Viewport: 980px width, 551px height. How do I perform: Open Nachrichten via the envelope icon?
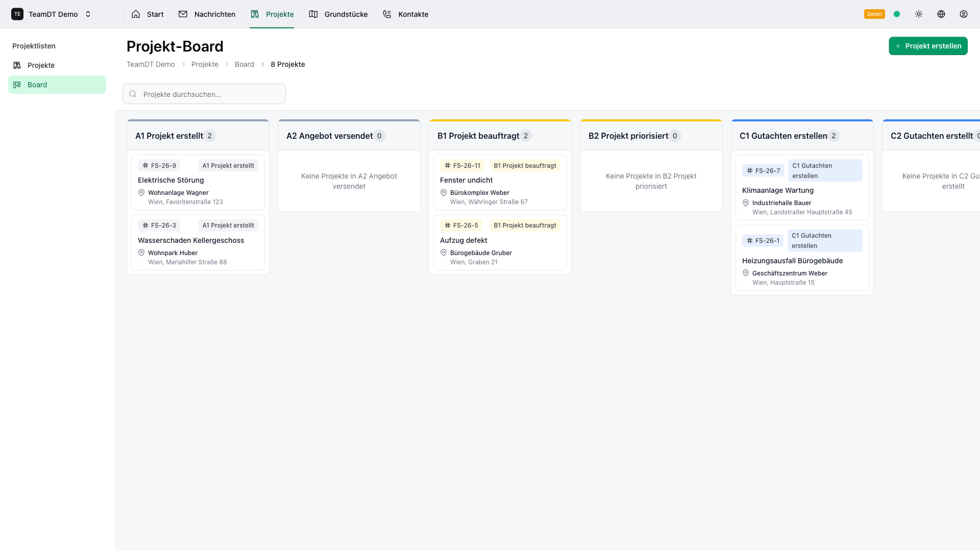183,14
